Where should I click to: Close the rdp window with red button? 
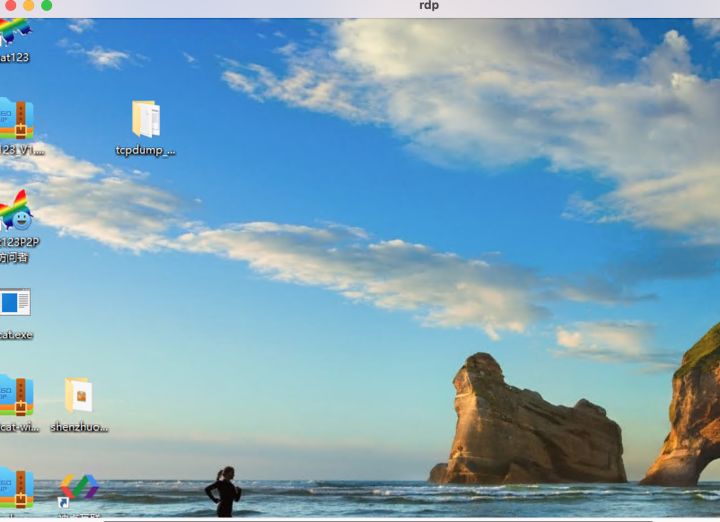pyautogui.click(x=10, y=6)
